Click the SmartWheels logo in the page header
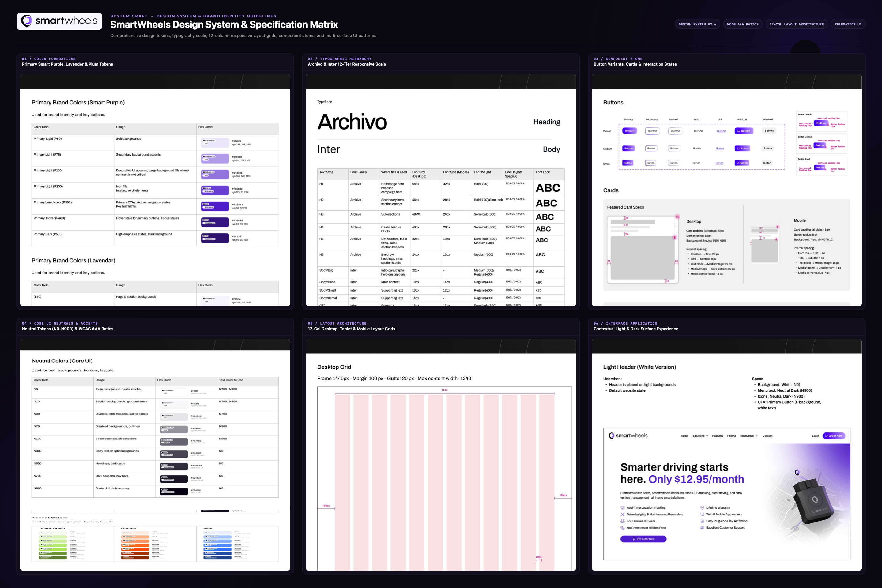This screenshot has height=588, width=882. [x=59, y=21]
